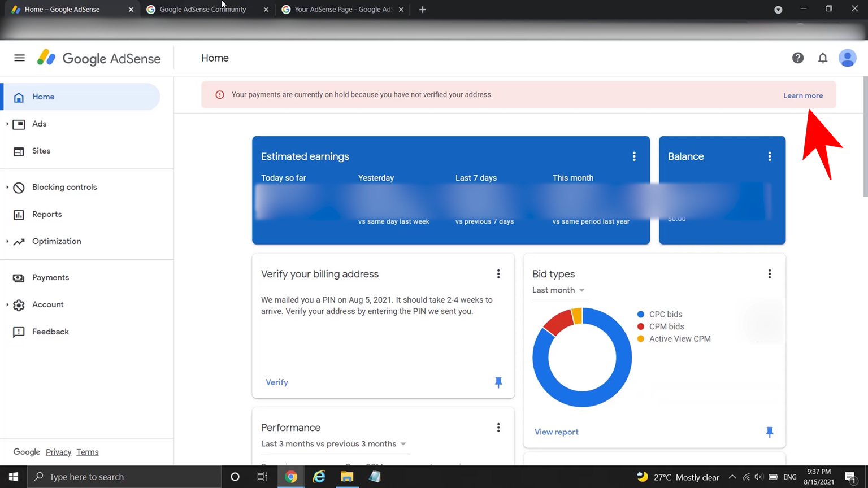Screen dimensions: 868x488
Task: Expand the Ads submenu arrow
Action: (7, 124)
